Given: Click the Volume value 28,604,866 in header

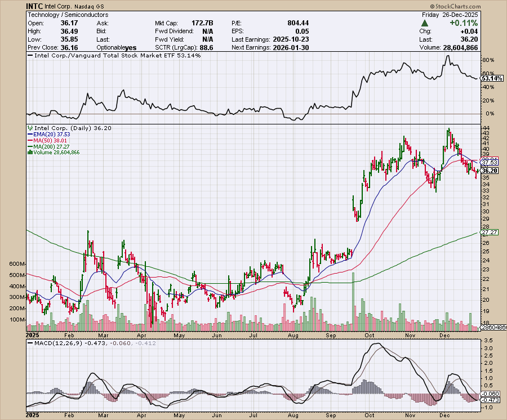Looking at the screenshot, I should coord(460,47).
